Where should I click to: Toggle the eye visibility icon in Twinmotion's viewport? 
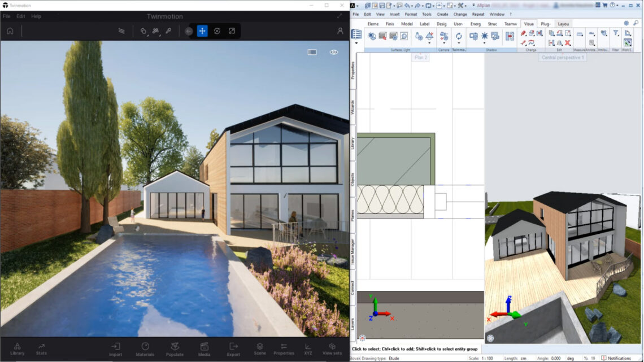[333, 51]
